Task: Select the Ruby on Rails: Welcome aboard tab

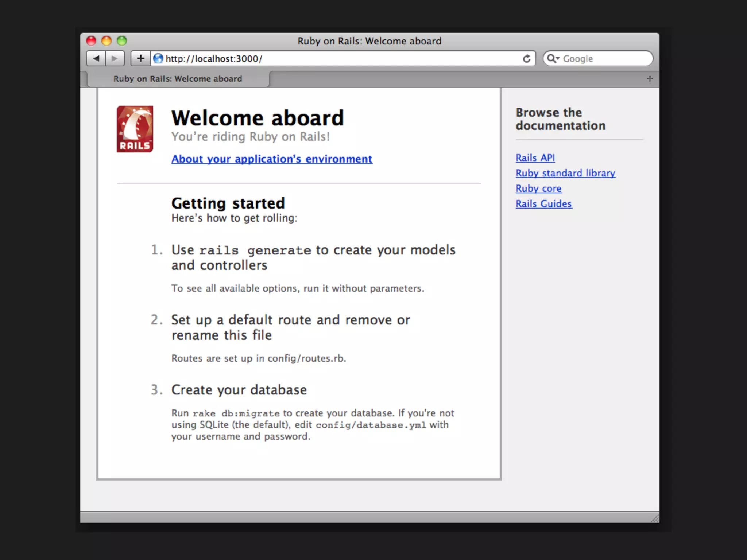Action: (x=178, y=79)
